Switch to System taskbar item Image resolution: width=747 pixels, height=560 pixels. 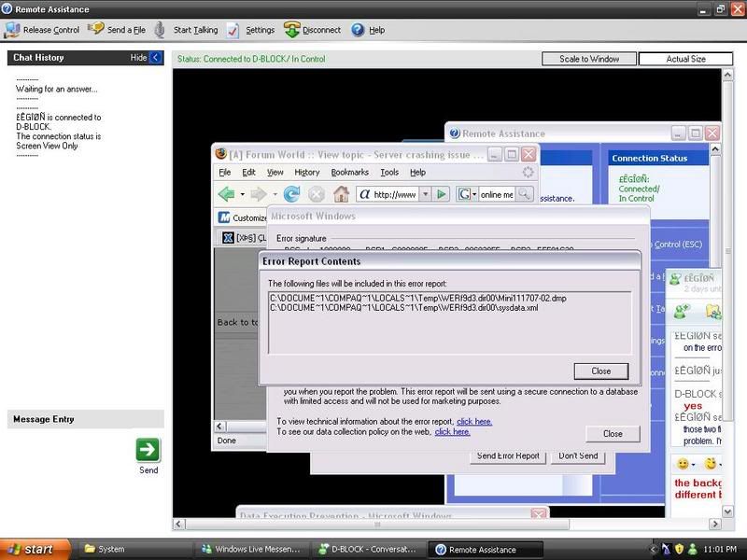click(135, 549)
